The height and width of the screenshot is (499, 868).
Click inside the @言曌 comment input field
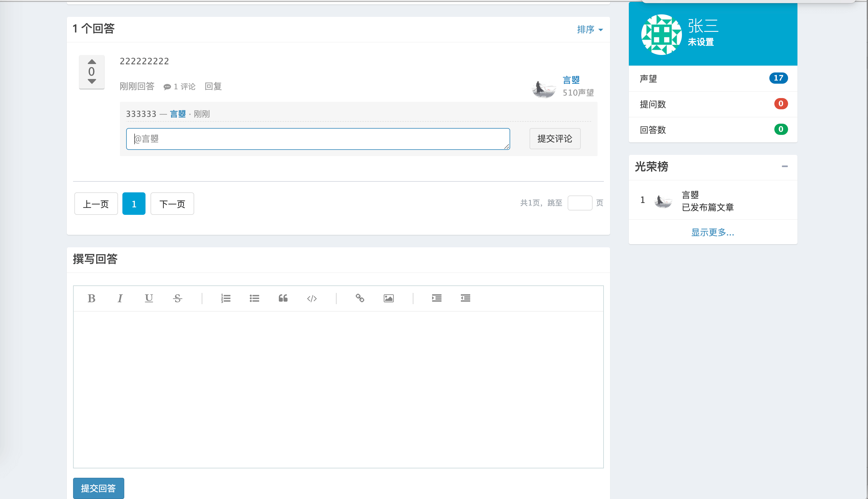[x=317, y=139]
